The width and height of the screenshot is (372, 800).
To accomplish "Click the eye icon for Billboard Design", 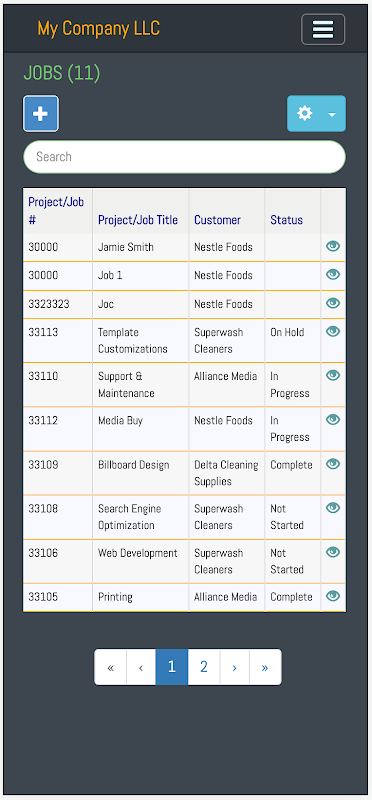I will (x=333, y=464).
